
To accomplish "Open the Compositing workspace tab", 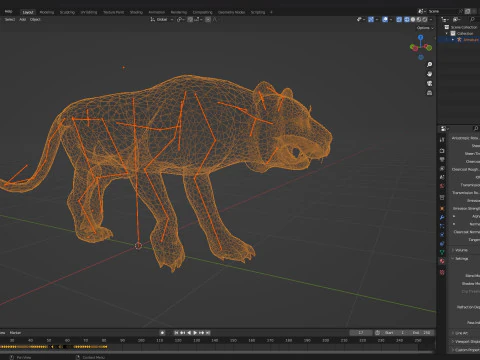I will coord(202,12).
